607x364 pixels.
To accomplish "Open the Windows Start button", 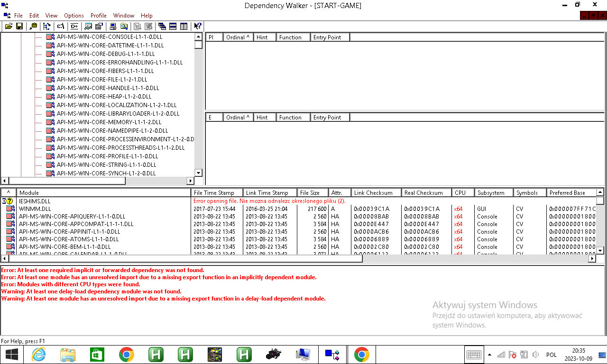I will point(12,354).
